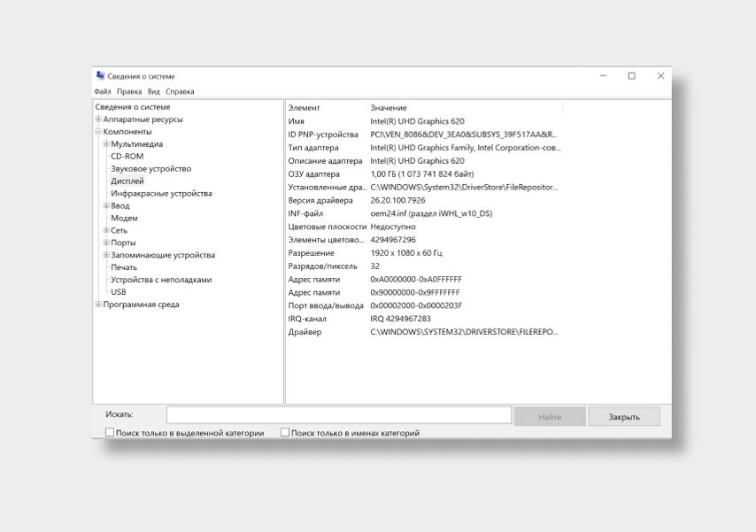Expand the Аппаратные ресурсы node
This screenshot has width=756, height=532.
click(98, 120)
